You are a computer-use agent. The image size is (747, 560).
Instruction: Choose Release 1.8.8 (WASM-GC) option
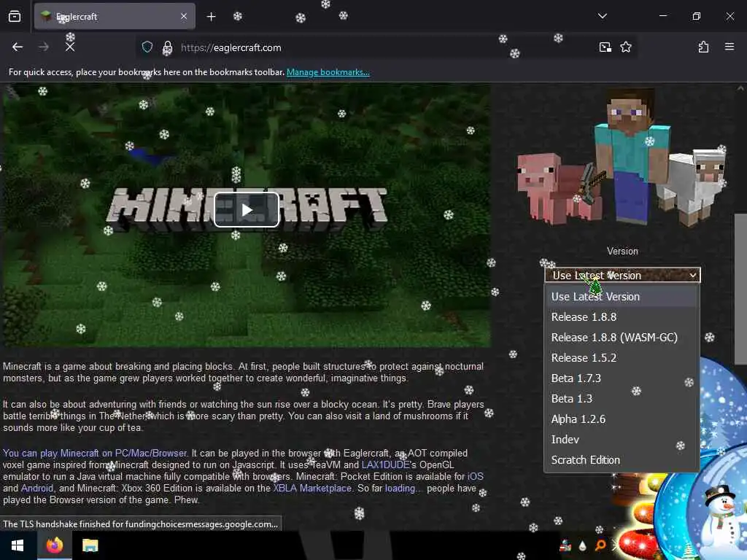coord(622,338)
